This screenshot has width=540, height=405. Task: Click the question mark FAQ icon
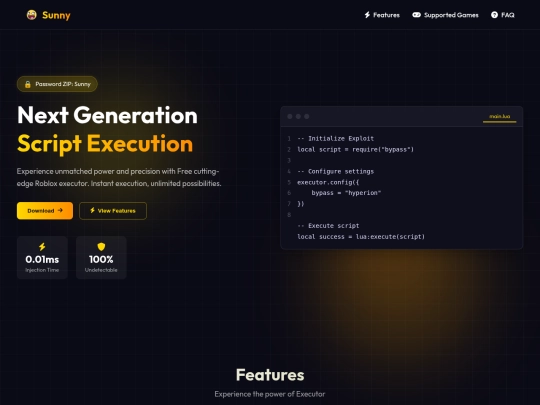[x=494, y=15]
